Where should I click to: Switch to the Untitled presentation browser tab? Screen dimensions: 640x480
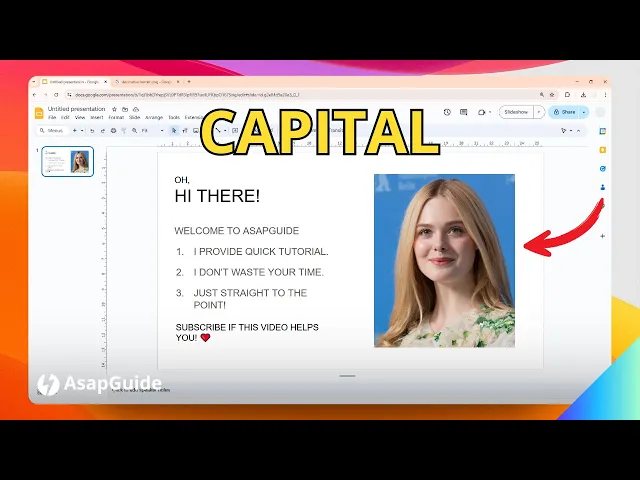coord(75,82)
